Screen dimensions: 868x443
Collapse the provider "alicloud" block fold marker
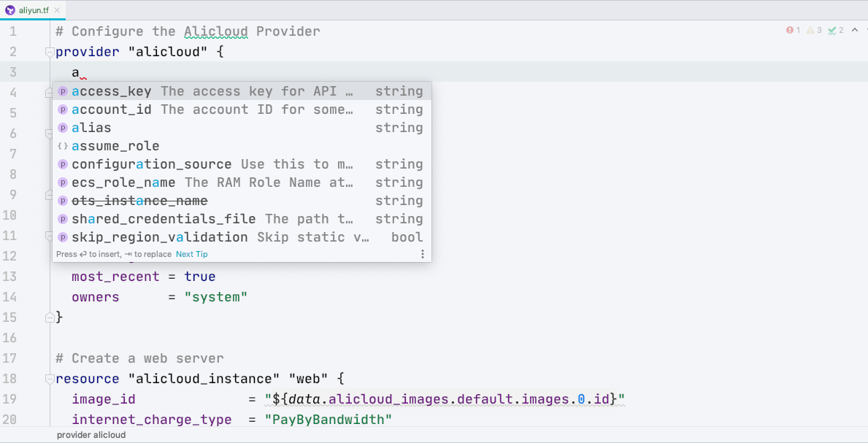(x=50, y=52)
